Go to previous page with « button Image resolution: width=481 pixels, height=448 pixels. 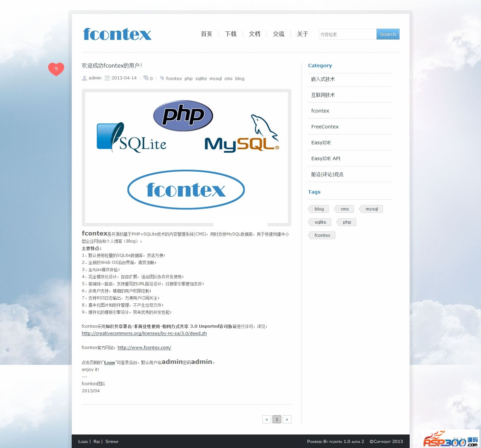pos(267,419)
